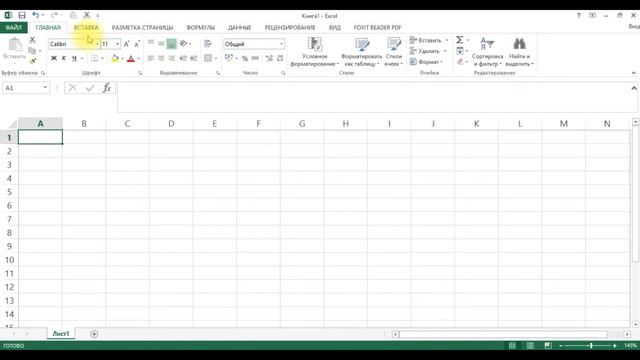Toggle bold Ж formatting
640x360 pixels.
click(53, 58)
